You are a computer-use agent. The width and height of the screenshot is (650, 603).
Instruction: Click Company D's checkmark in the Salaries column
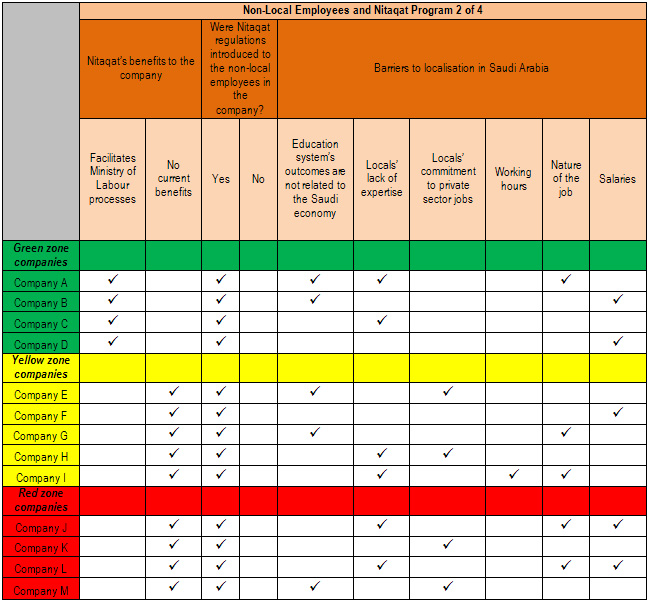[618, 341]
